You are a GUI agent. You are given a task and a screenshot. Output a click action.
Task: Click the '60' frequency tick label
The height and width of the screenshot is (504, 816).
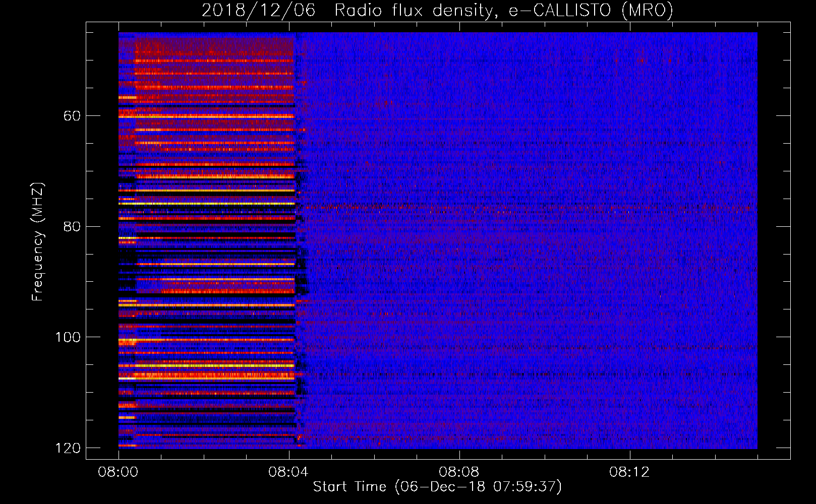(x=72, y=116)
